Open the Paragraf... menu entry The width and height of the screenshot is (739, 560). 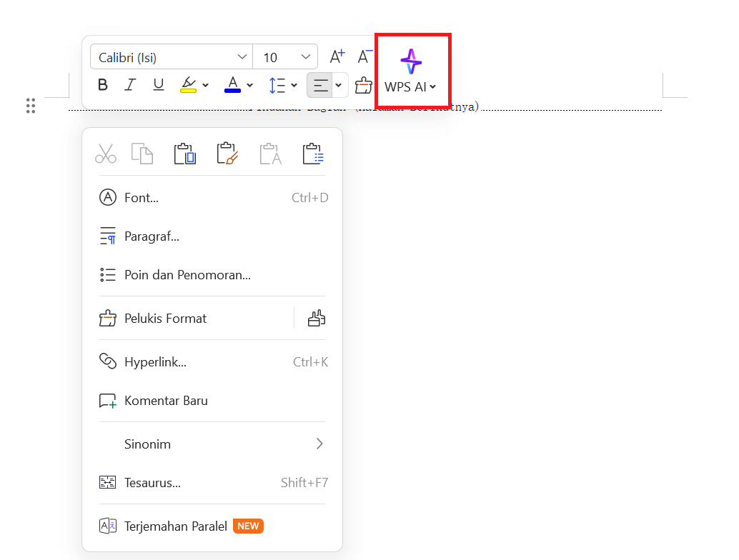point(212,236)
